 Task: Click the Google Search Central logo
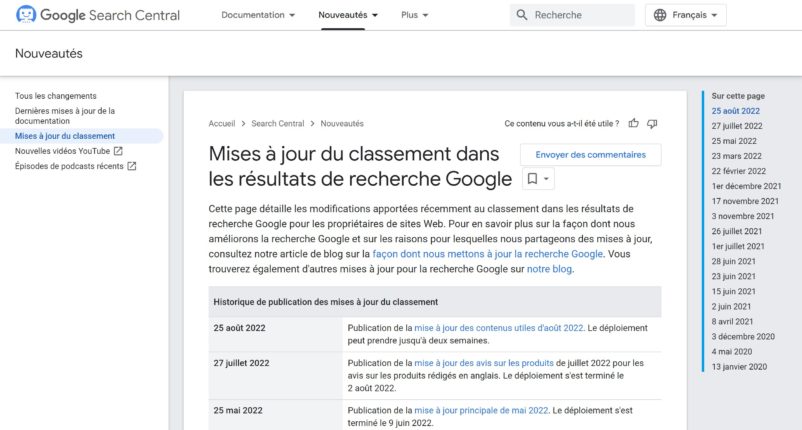point(97,15)
